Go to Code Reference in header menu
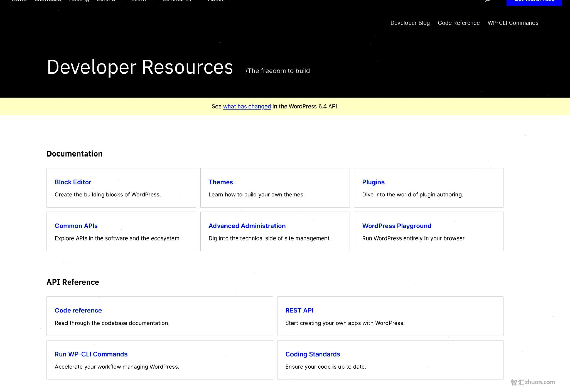 459,23
